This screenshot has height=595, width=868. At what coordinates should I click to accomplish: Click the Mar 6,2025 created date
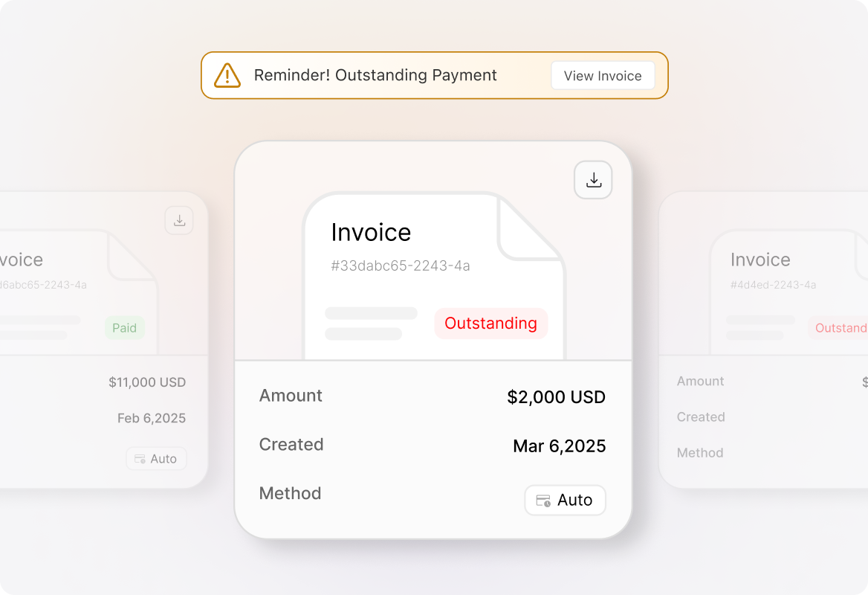[x=559, y=446]
